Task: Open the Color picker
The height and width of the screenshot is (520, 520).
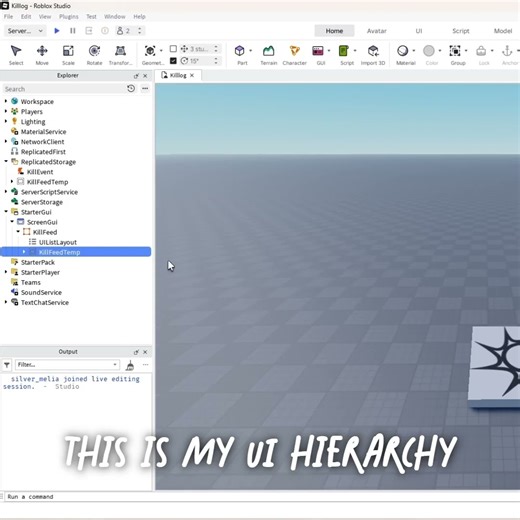Action: pos(429,55)
